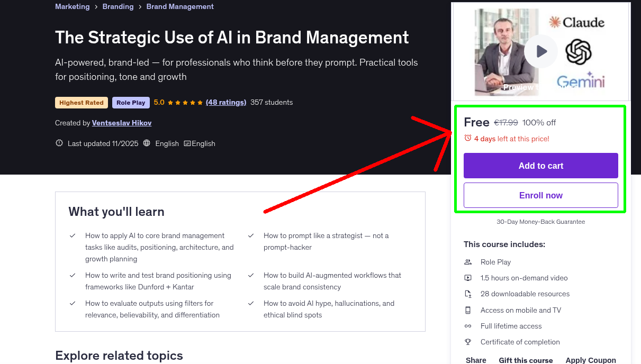641x364 pixels.
Task: Open the Marketing breadcrumb
Action: (72, 6)
